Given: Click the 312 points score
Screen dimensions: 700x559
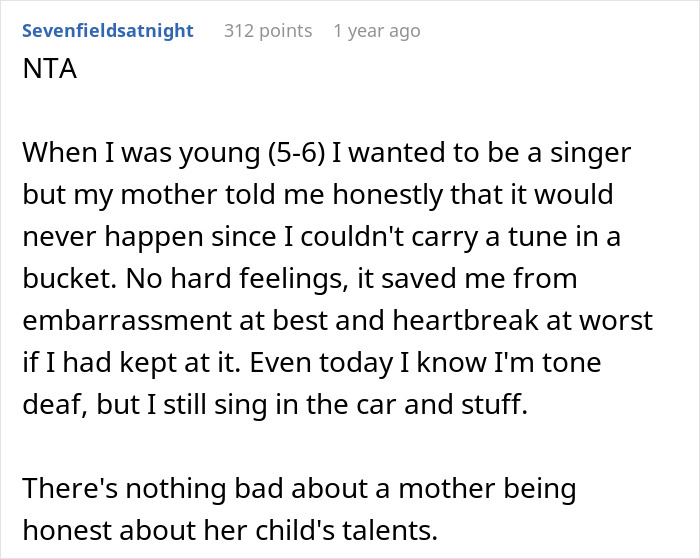Looking at the screenshot, I should click(268, 31).
